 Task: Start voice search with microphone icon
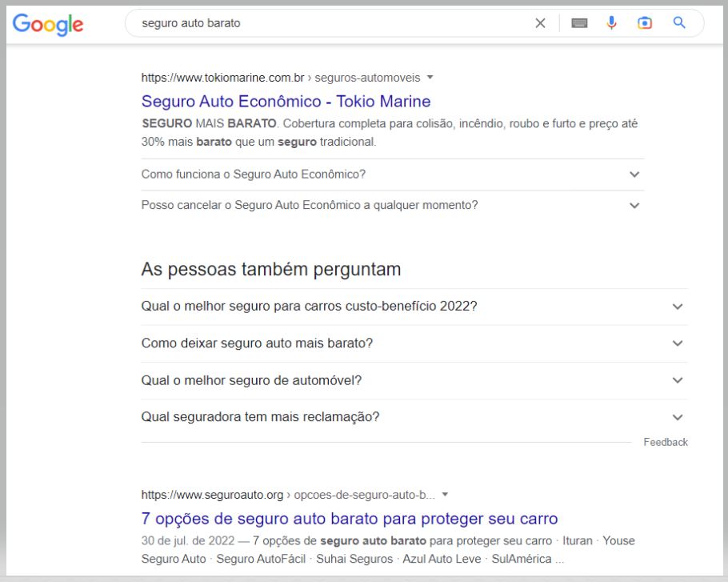click(x=611, y=22)
